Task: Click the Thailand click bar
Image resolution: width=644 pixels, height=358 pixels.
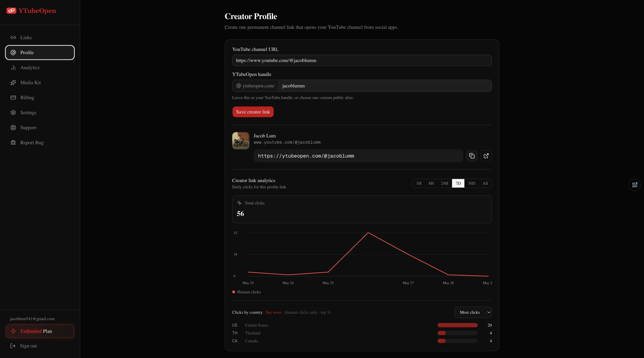Action: [x=457, y=333]
